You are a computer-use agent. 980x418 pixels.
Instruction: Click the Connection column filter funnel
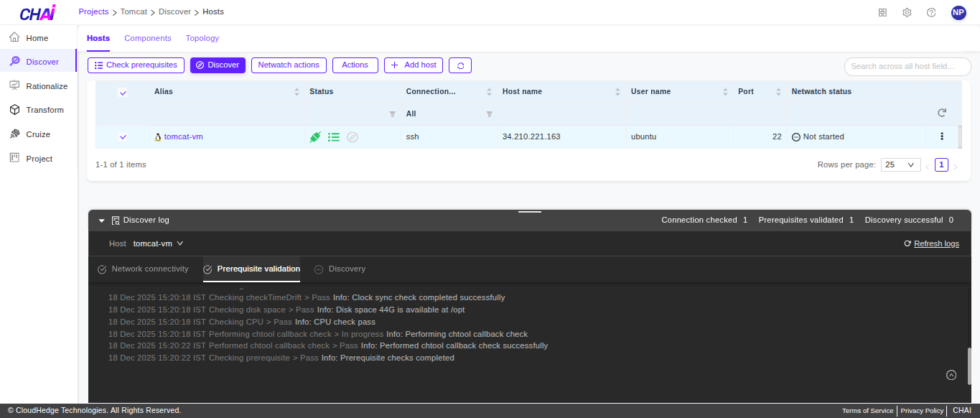coord(490,114)
